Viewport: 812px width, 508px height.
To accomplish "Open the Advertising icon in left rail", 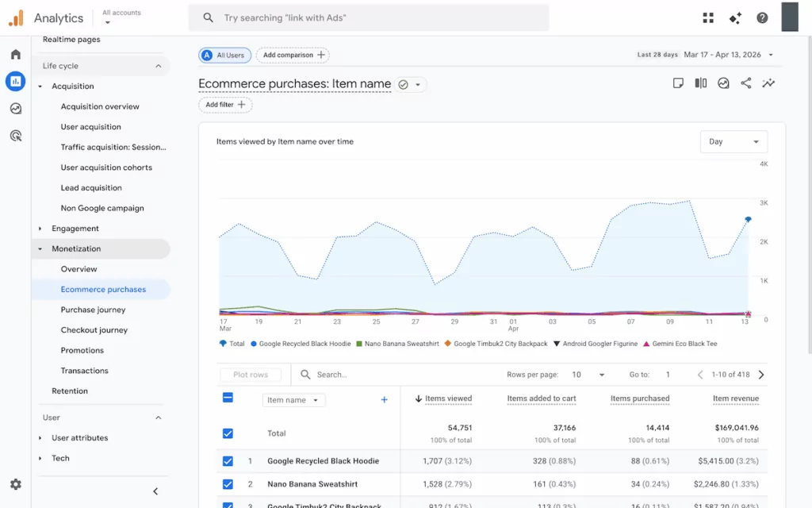I will coord(16,136).
